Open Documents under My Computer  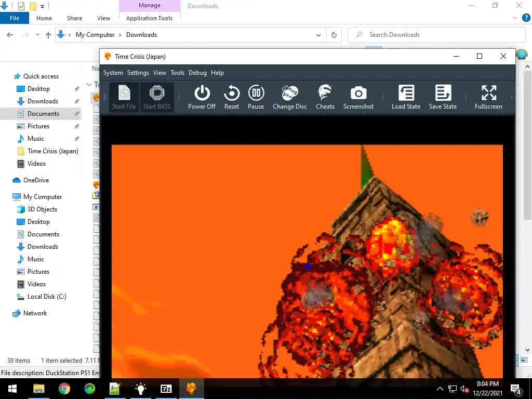coord(43,234)
